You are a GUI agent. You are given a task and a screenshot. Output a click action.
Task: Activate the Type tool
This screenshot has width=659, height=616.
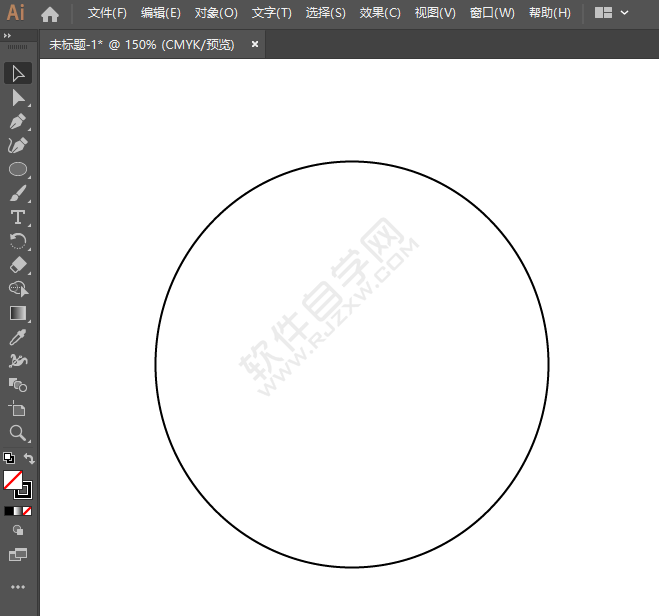(18, 217)
